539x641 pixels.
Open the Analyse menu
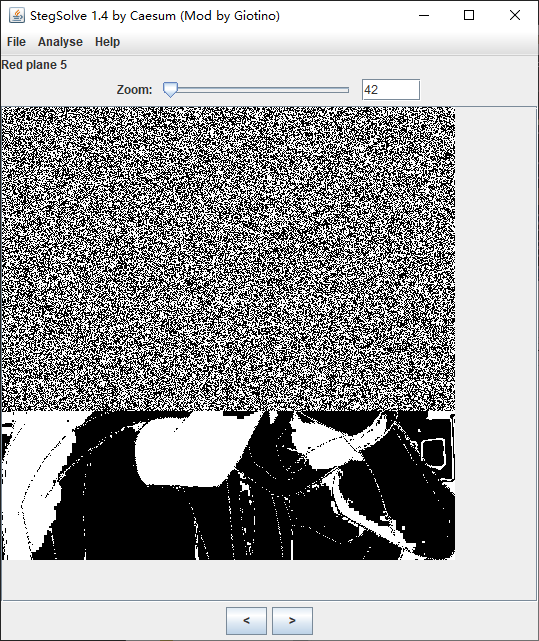tap(60, 42)
